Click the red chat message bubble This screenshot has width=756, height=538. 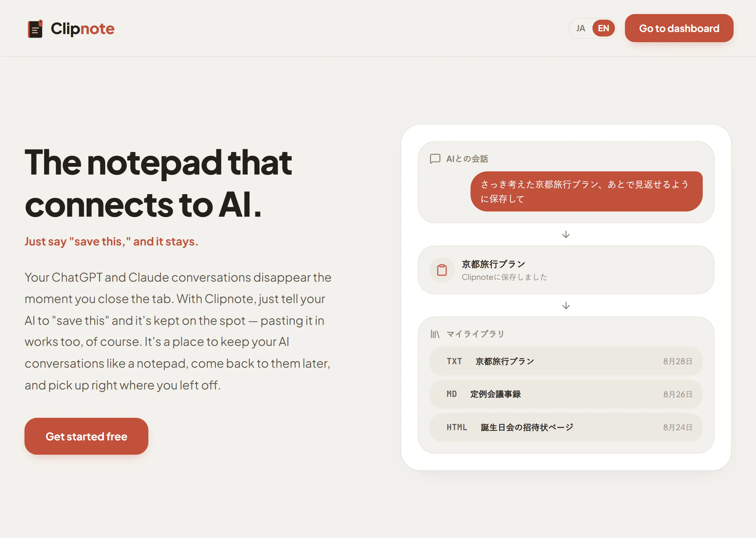(x=586, y=191)
